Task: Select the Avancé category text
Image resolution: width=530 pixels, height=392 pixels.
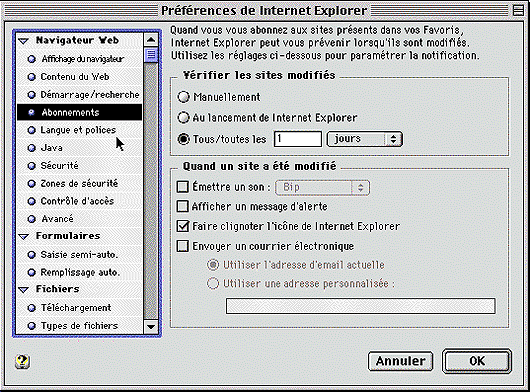Action: click(x=57, y=219)
